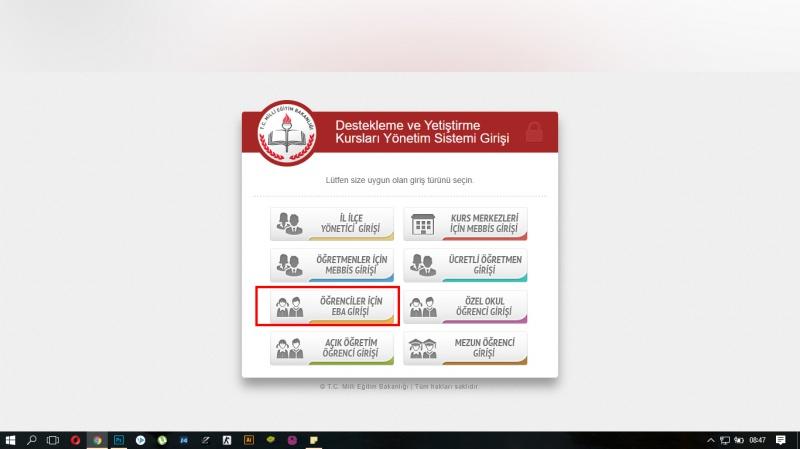Viewport: 800px width, 449px height.
Task: Open Ücretli Öğretmen Girişi
Action: point(465,265)
